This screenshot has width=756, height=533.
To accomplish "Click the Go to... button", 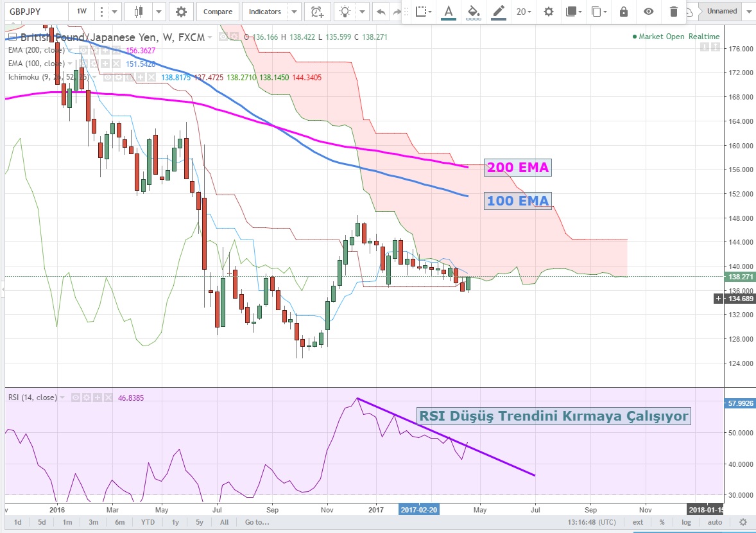I will click(x=256, y=522).
